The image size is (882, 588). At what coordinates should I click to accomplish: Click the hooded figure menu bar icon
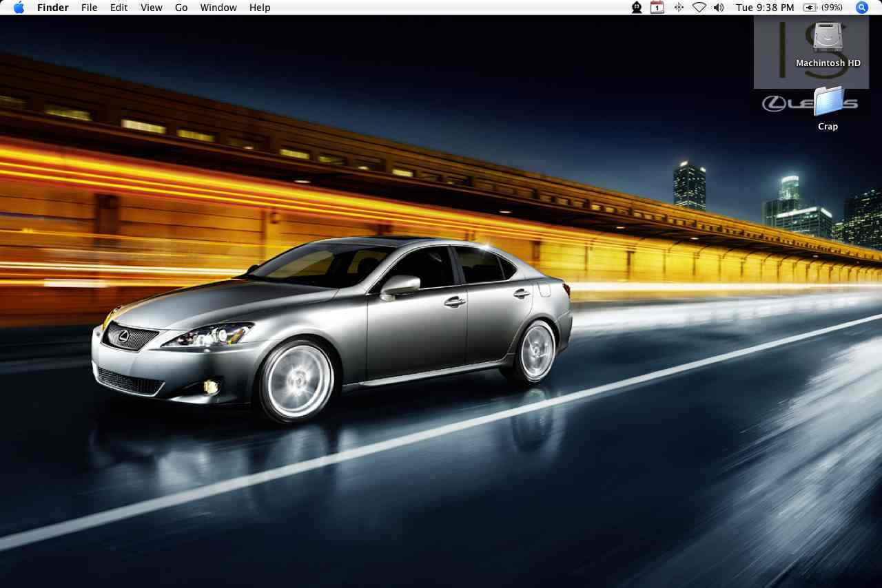click(637, 8)
